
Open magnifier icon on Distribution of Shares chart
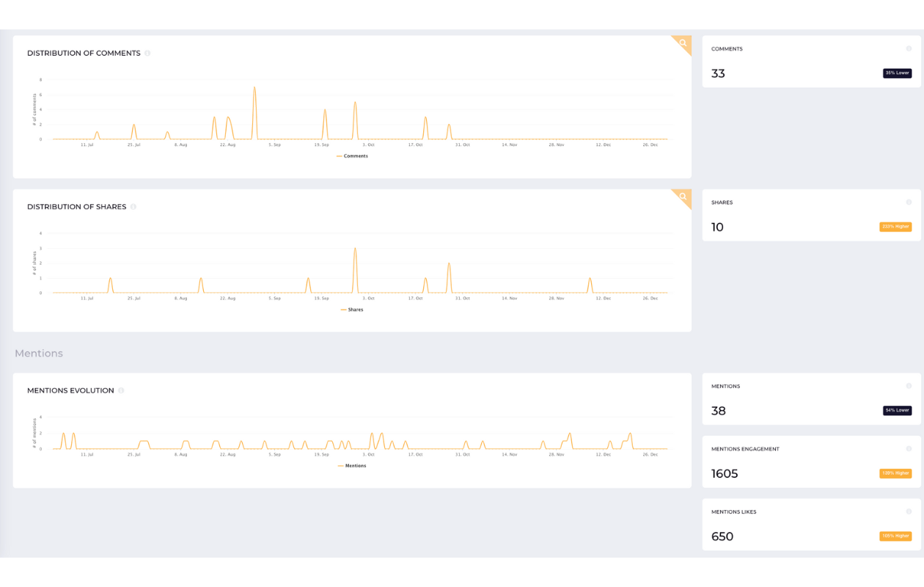pyautogui.click(x=683, y=197)
